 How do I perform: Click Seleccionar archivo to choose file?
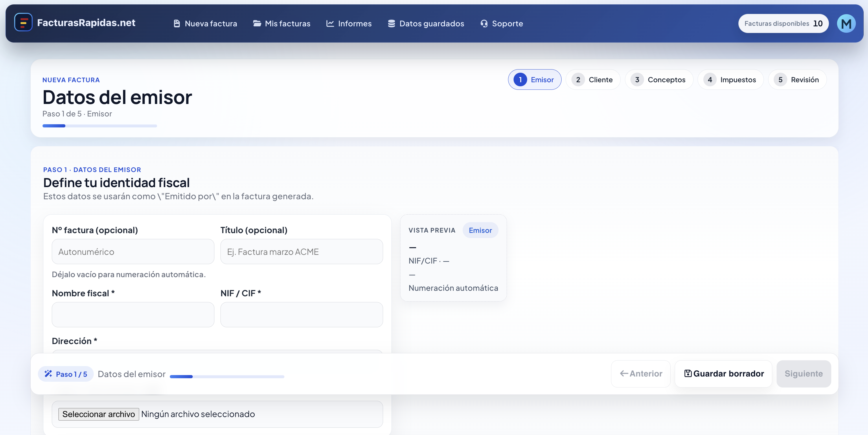(98, 414)
